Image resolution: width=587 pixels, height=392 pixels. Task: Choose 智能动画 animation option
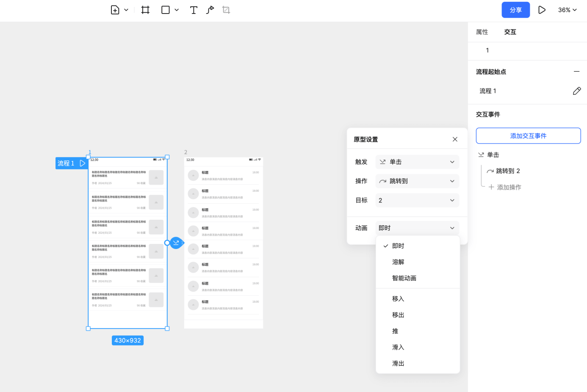point(418,278)
